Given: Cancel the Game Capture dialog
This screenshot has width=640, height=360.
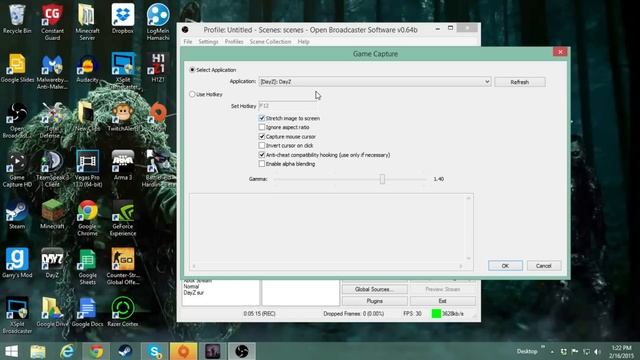Looking at the screenshot, I should [544, 266].
